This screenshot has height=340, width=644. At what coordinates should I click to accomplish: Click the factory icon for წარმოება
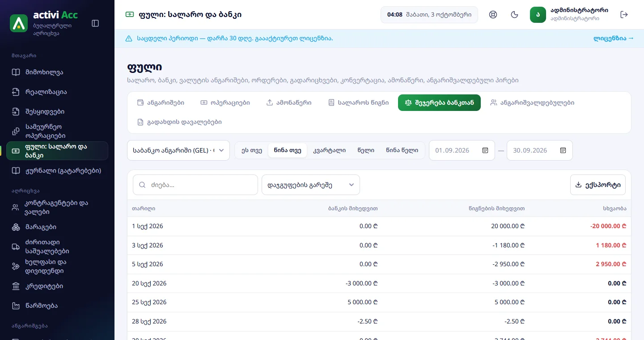tap(16, 306)
